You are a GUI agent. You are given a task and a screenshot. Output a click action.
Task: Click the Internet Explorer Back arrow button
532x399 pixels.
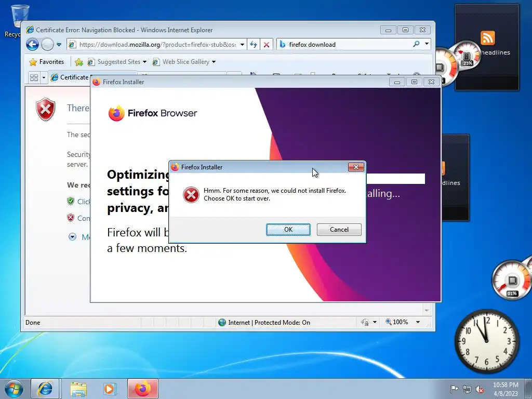[x=33, y=45]
